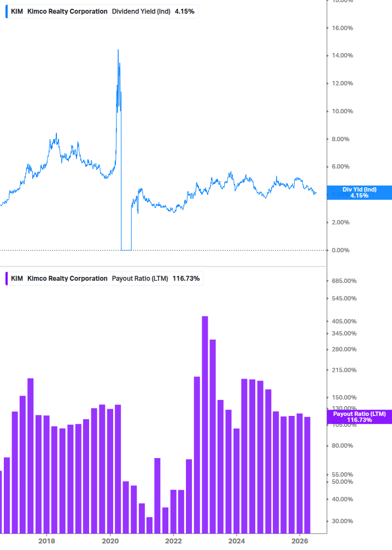This screenshot has width=392, height=550.
Task: Click the 0.00% dividend yield axis label
Action: point(341,251)
